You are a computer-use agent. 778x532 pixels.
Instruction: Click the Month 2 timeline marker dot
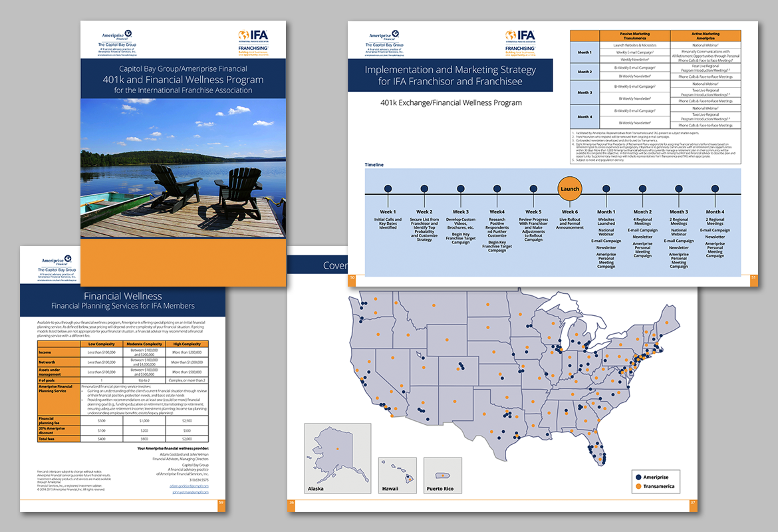coord(642,189)
